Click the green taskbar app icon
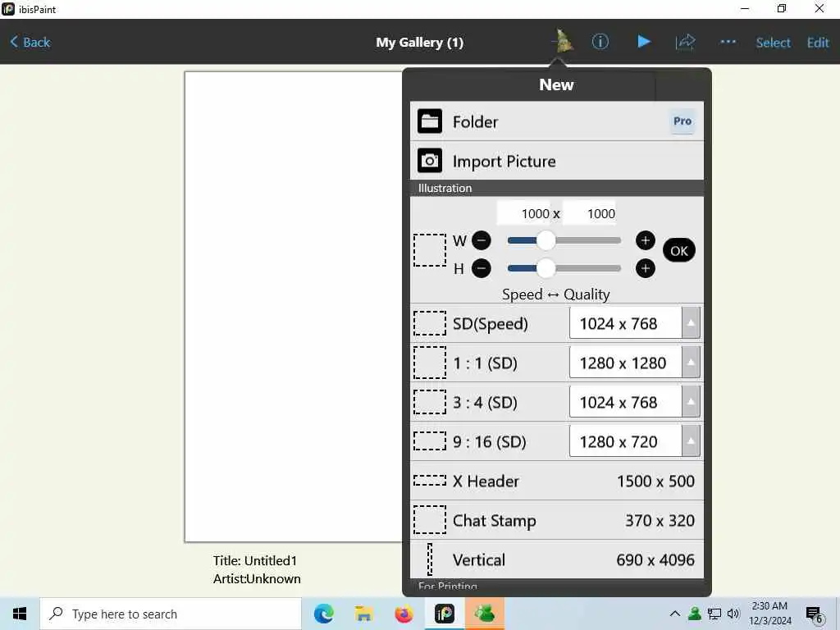This screenshot has width=840, height=630. pyautogui.click(x=484, y=614)
